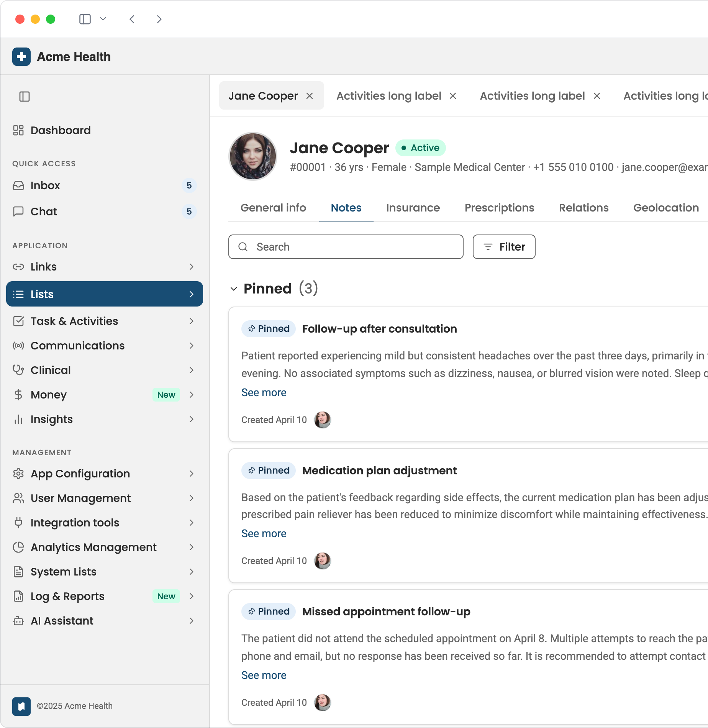Expand the Log & Reports chevron
This screenshot has height=728, width=708.
click(x=192, y=596)
